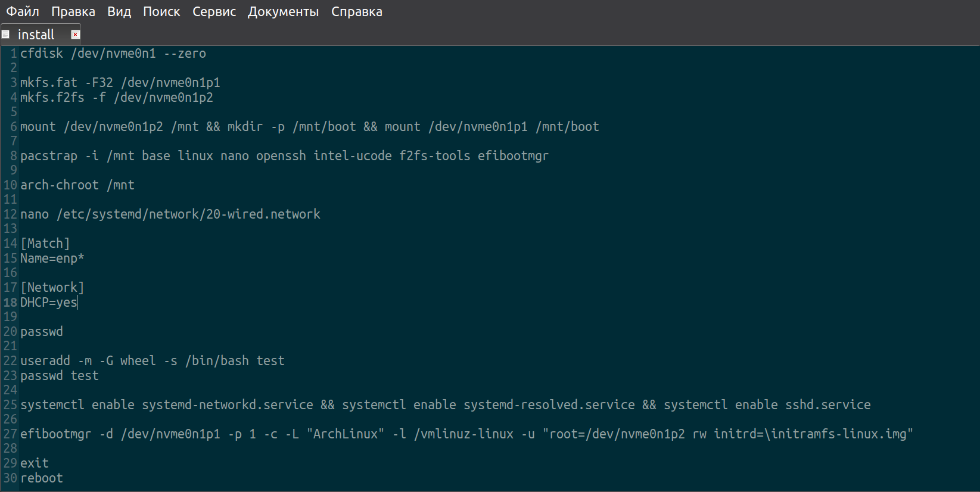The width and height of the screenshot is (980, 492).
Task: Click the word intel-ucode
Action: (353, 156)
